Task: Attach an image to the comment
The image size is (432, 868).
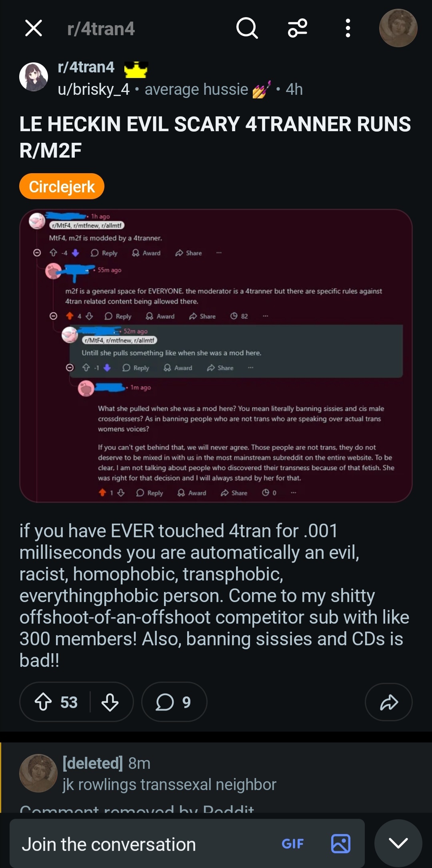Action: tap(341, 844)
